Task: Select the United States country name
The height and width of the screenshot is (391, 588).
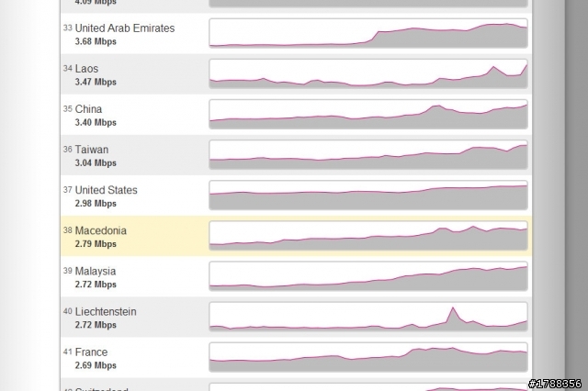Action: tap(107, 190)
